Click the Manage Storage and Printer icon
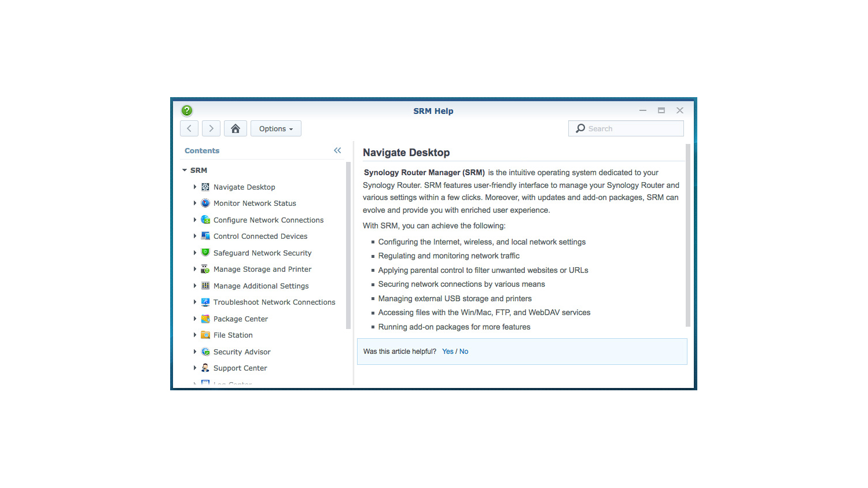868x488 pixels. tap(205, 269)
